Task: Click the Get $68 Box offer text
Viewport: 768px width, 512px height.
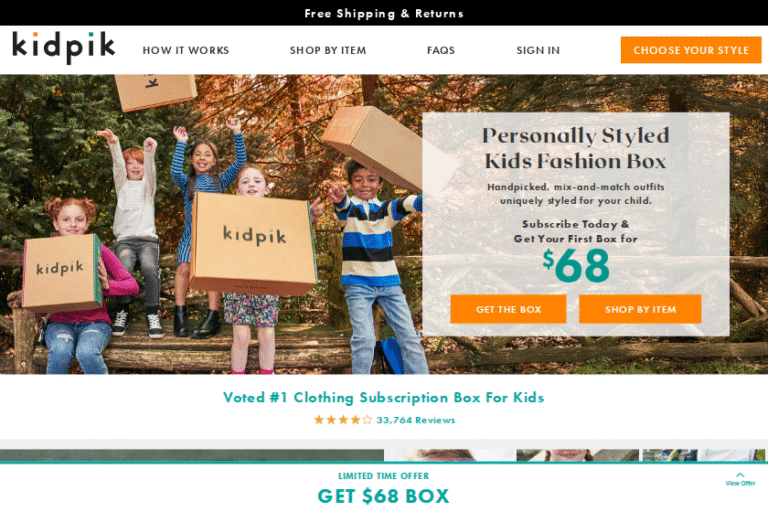Action: tap(384, 496)
